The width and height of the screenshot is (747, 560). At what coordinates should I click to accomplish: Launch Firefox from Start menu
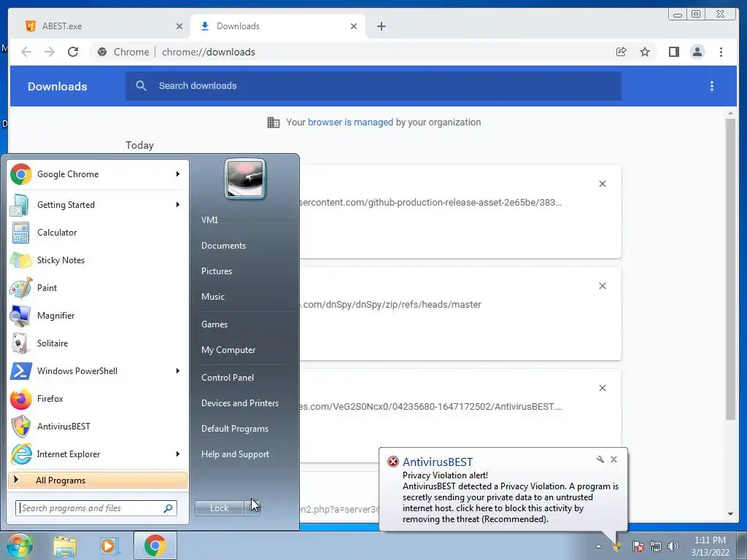pos(98,399)
